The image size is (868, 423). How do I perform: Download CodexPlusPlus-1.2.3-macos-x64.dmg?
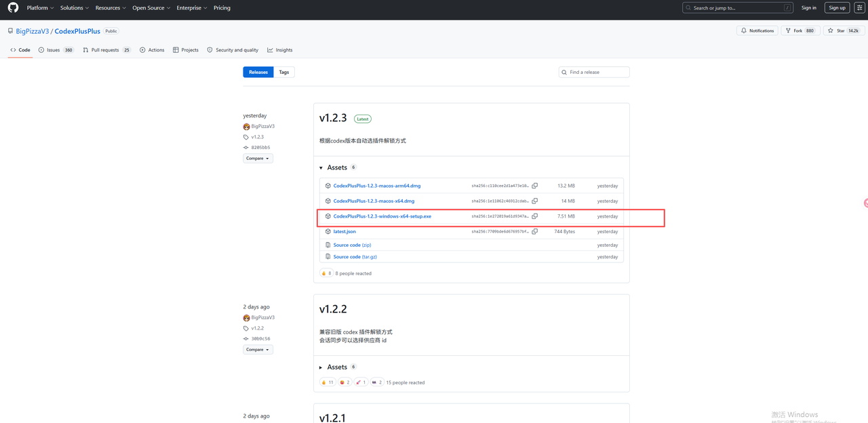(x=374, y=201)
